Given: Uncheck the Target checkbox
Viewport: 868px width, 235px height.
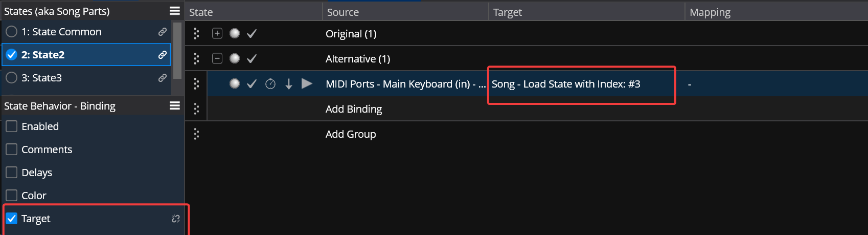Looking at the screenshot, I should click(12, 219).
